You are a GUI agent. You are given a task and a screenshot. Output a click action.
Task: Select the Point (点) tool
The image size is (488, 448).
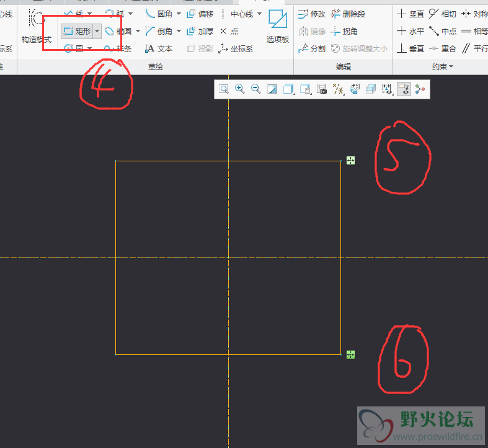229,31
